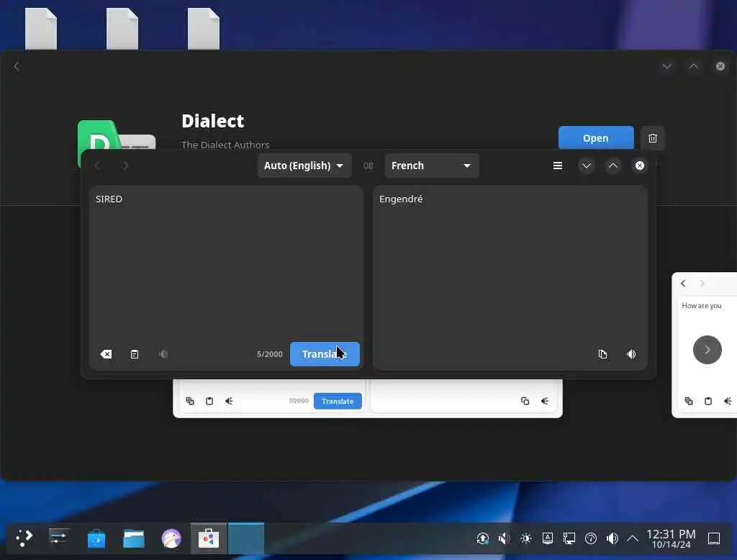737x560 pixels.
Task: Click the translated output Engendré
Action: coord(401,199)
